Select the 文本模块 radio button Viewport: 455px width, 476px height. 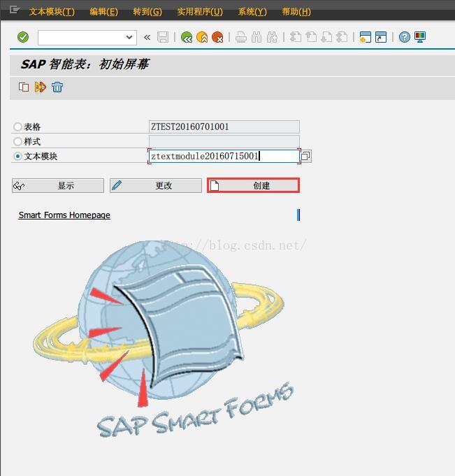coord(17,157)
